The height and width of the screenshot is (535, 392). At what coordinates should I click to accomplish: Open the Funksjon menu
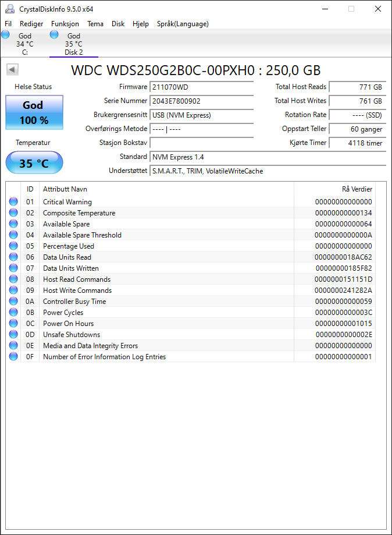pos(65,24)
